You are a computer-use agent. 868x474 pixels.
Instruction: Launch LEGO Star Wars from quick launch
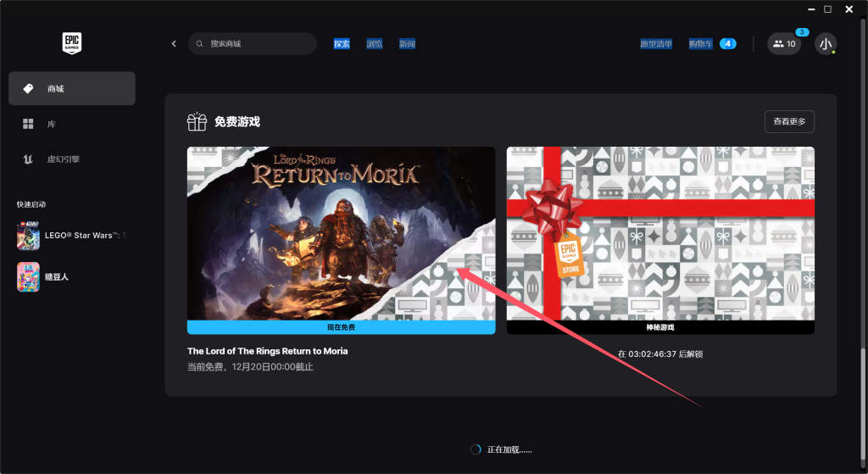click(x=28, y=236)
